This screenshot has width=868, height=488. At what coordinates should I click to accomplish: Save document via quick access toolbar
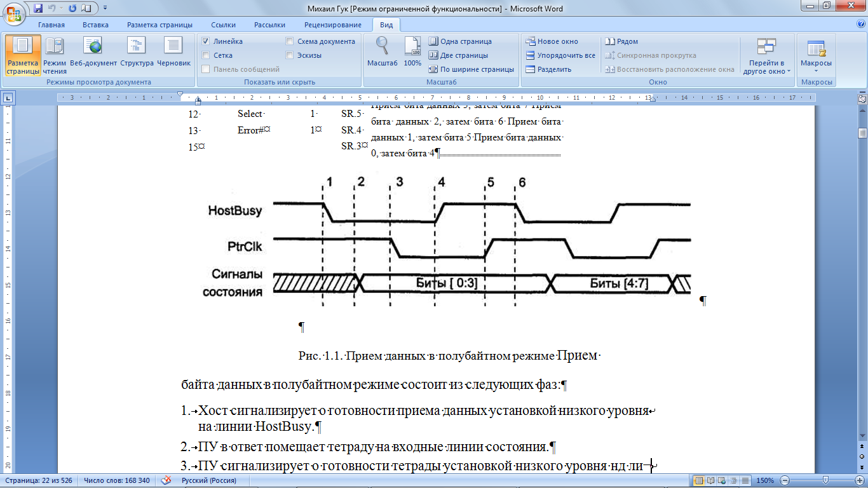[38, 8]
